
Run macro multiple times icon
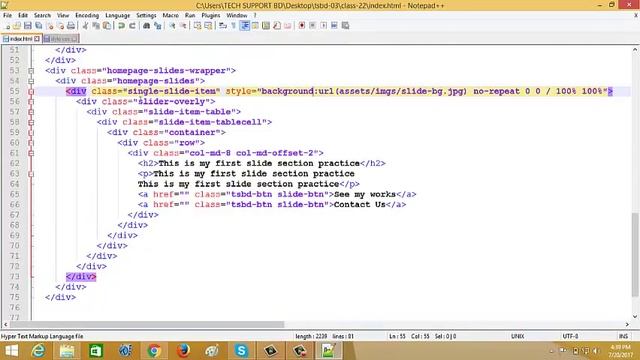[x=334, y=26]
